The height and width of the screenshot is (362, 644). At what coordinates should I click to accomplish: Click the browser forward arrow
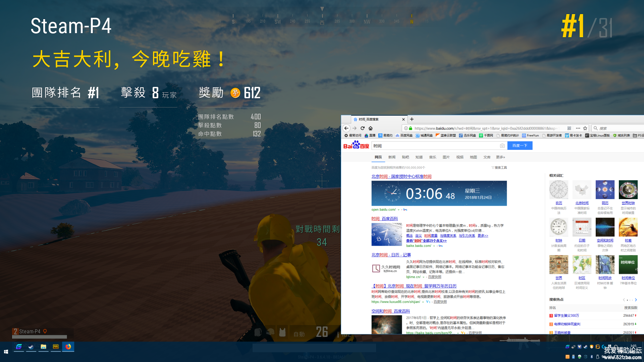coord(355,128)
